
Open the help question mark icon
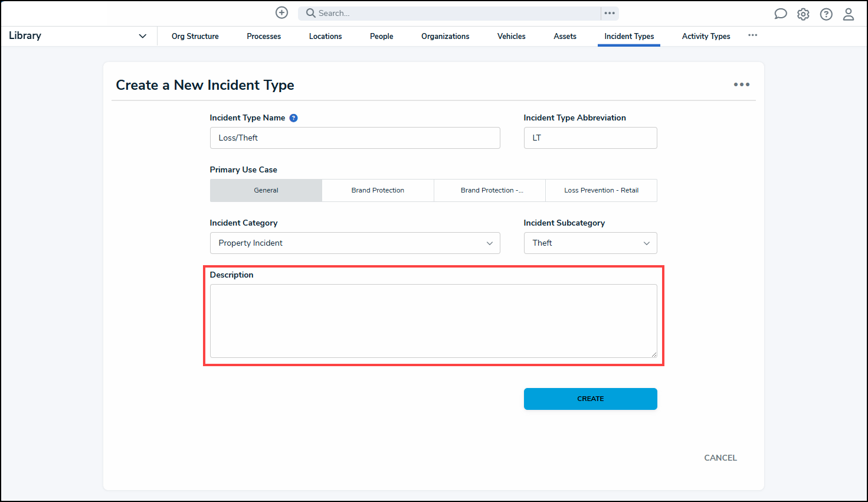(x=826, y=14)
